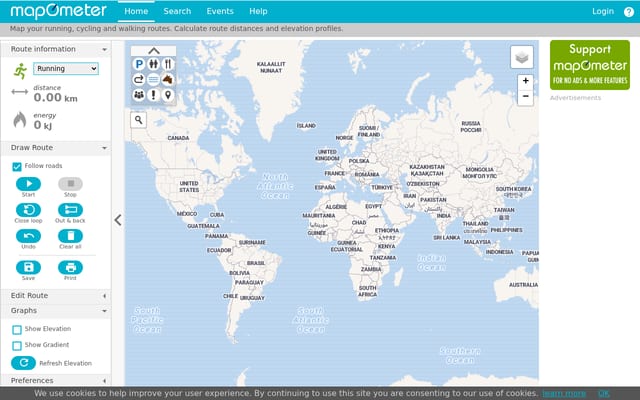Click the SOUTH AFRICA label on map
This screenshot has width=640, height=400.
pos(367,291)
